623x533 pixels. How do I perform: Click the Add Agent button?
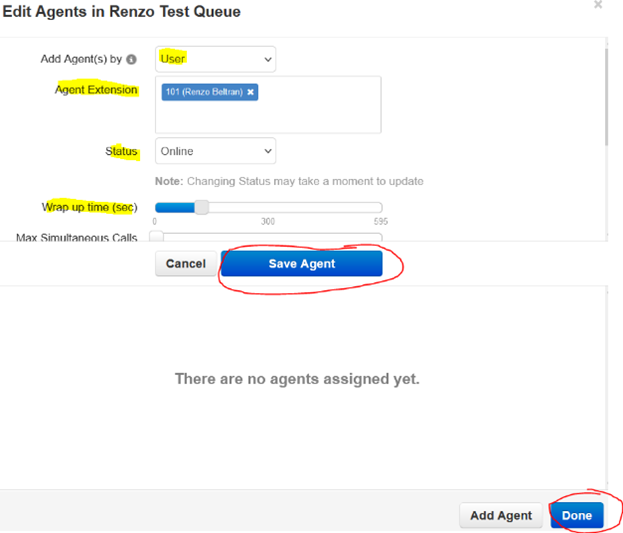coord(501,516)
